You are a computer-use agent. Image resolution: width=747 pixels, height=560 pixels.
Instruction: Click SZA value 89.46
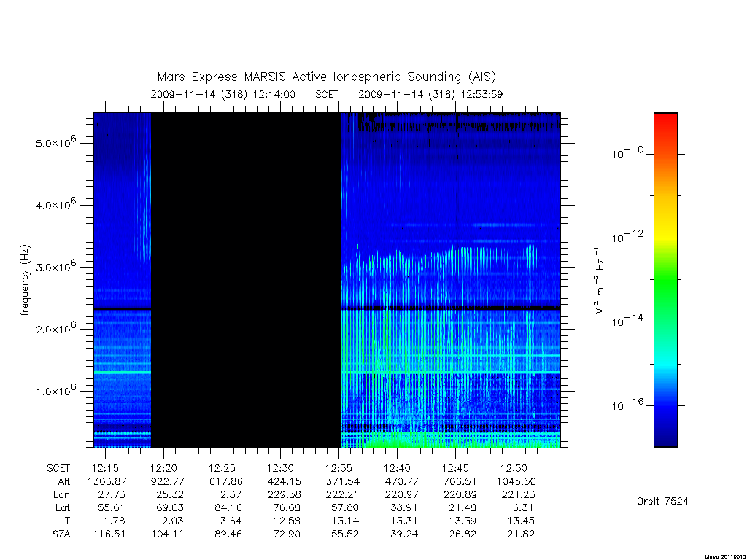click(x=228, y=534)
